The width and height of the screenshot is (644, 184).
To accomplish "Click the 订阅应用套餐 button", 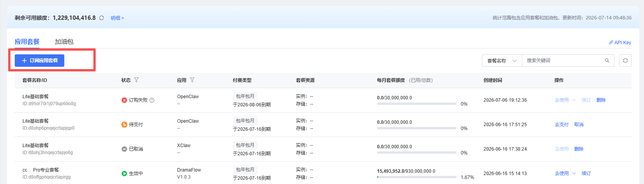I will pyautogui.click(x=40, y=61).
